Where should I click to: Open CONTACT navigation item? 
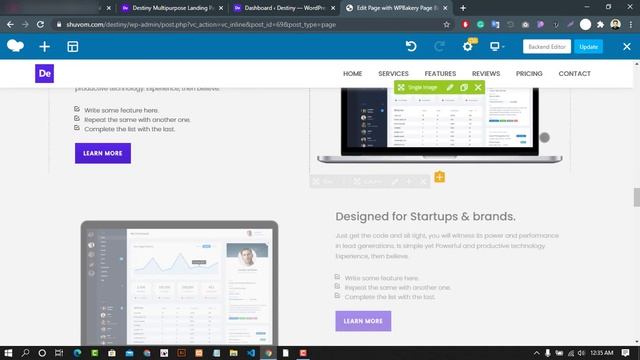(574, 73)
